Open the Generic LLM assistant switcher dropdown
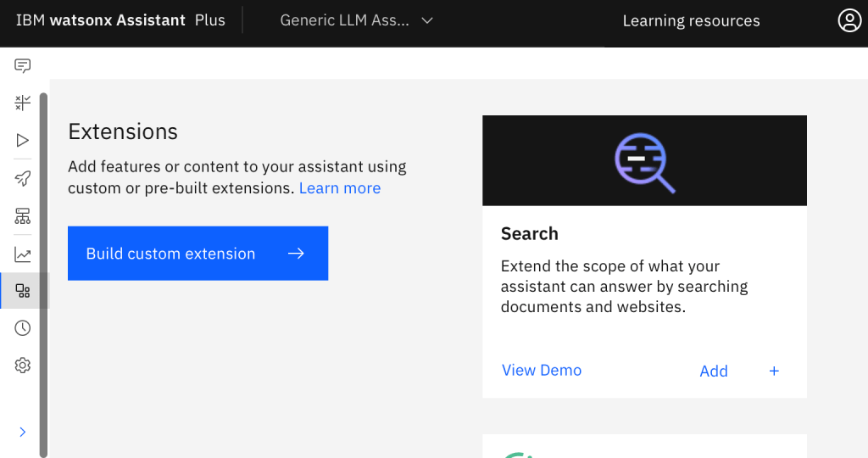 coord(357,20)
